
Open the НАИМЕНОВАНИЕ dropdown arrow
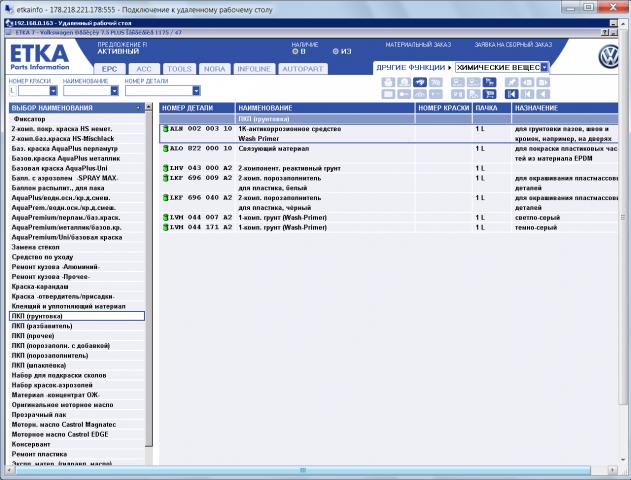coord(115,91)
